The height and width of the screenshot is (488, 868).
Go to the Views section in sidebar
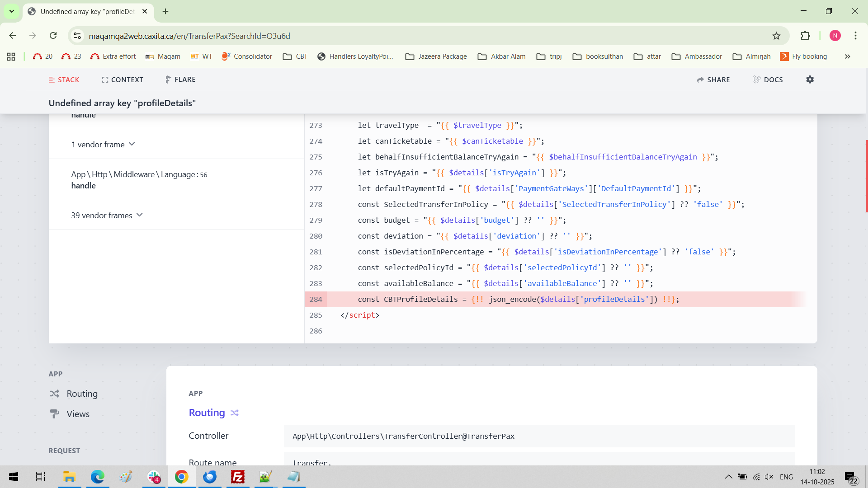[x=78, y=414]
